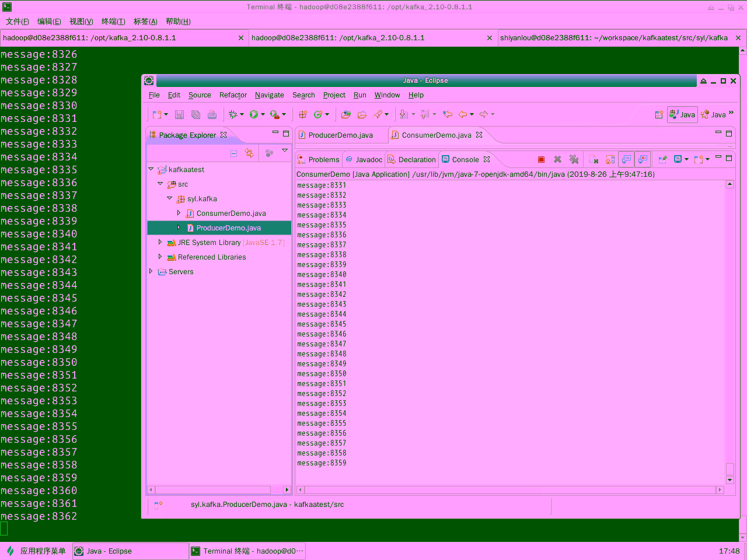Switch to the Declaration tab
Viewport: 747px width, 560px height.
tap(412, 159)
